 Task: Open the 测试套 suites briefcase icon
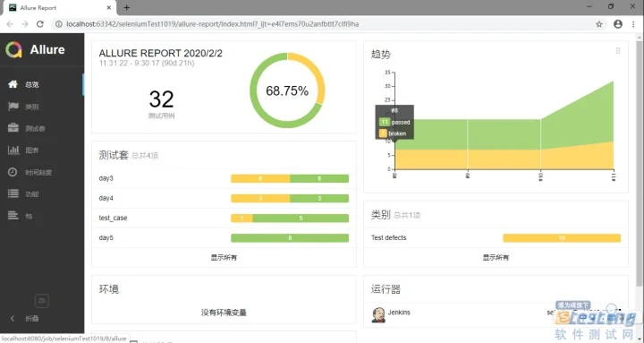[x=13, y=128]
